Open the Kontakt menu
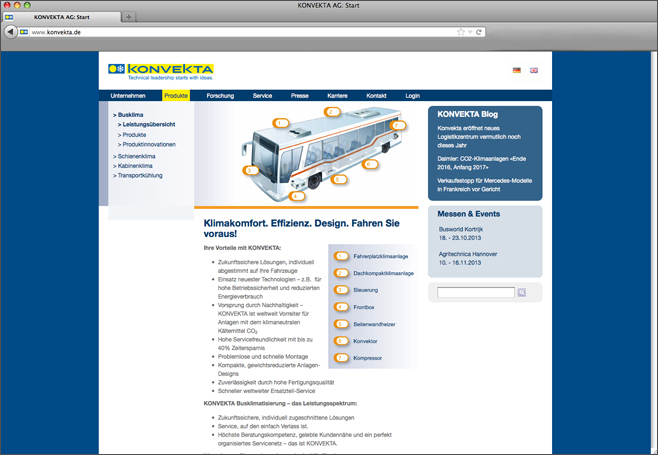Screen dimensions: 658x455 click(376, 96)
